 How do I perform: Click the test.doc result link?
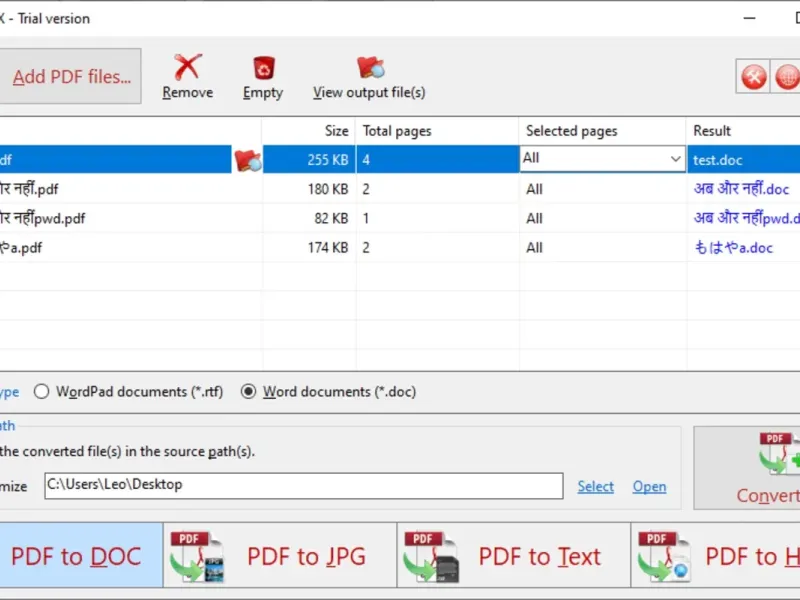click(x=717, y=160)
